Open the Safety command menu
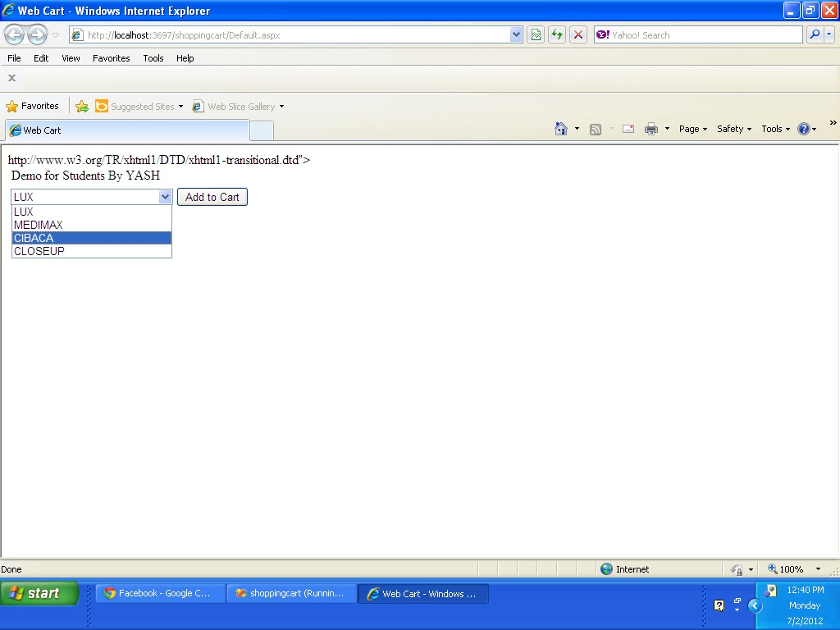 [734, 129]
